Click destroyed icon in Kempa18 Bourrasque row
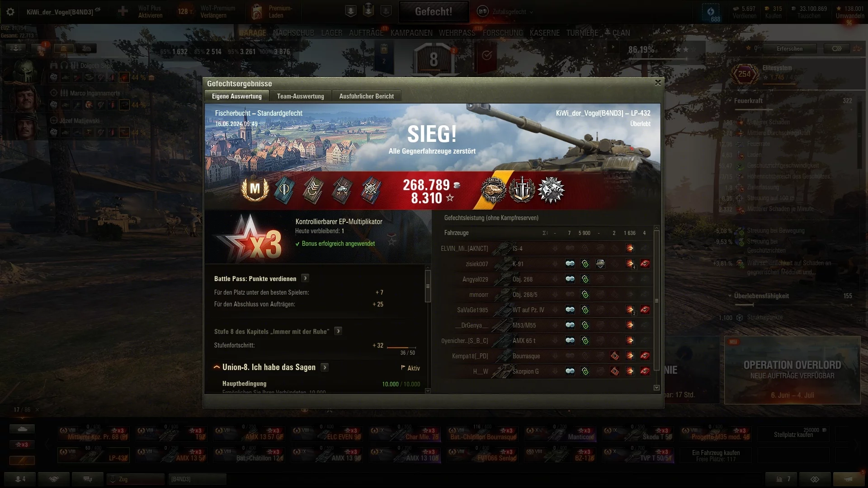Viewport: 868px width, 488px height. coord(645,356)
